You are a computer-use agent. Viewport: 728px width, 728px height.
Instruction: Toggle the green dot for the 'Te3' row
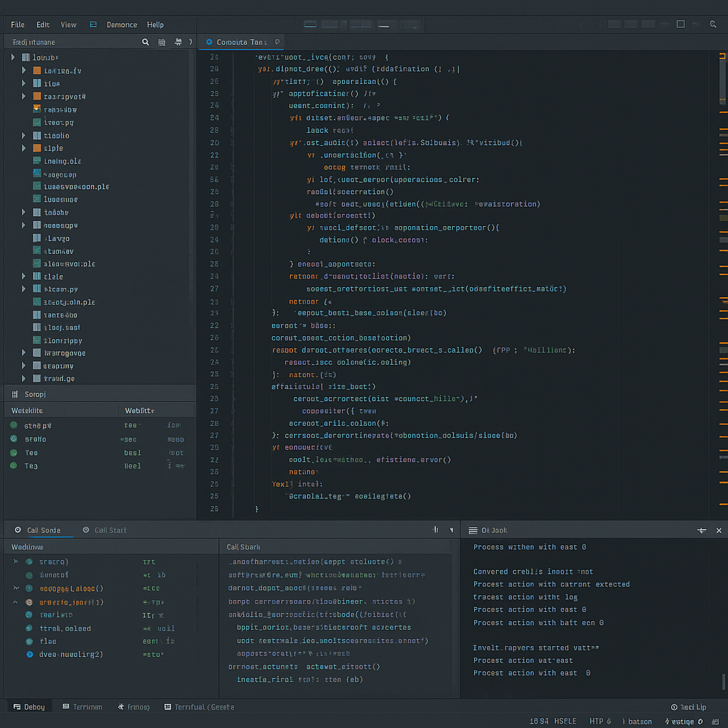click(14, 465)
